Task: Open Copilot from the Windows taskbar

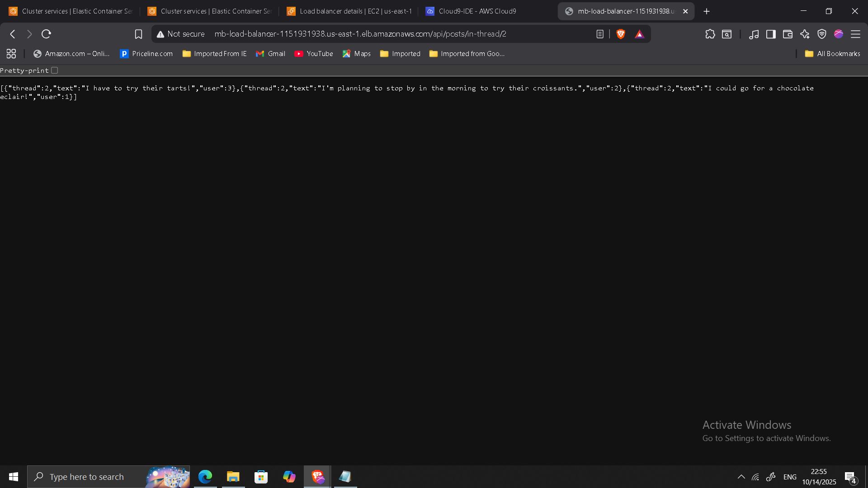Action: [289, 477]
